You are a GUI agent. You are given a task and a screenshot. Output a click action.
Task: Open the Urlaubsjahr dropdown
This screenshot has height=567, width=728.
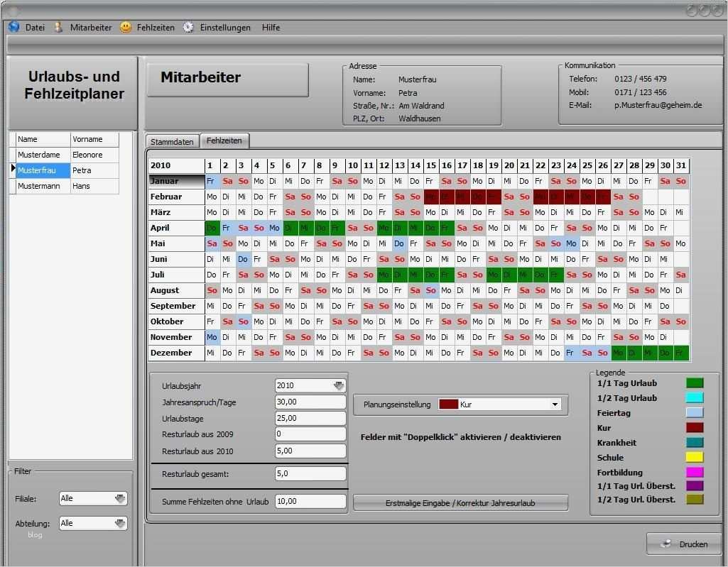pyautogui.click(x=339, y=385)
